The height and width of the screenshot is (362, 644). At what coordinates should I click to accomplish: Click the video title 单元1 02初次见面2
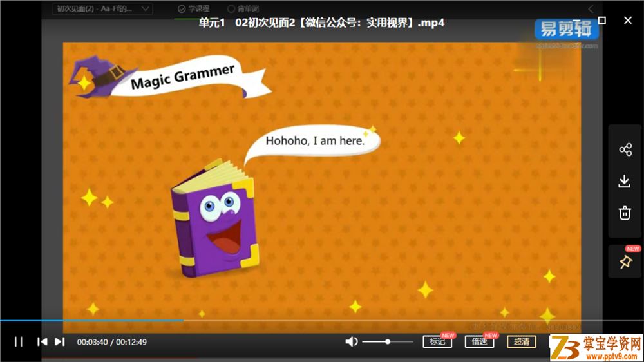click(321, 23)
